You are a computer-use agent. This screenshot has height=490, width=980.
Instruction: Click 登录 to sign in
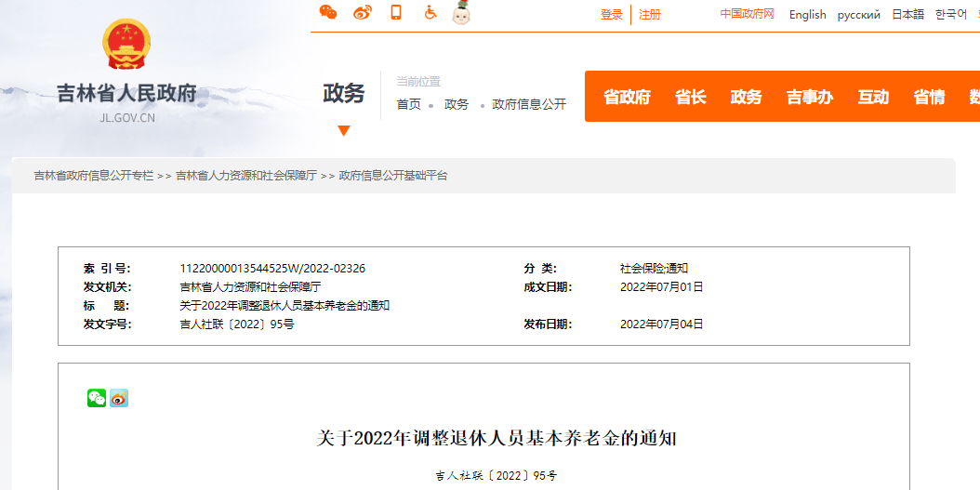(611, 14)
